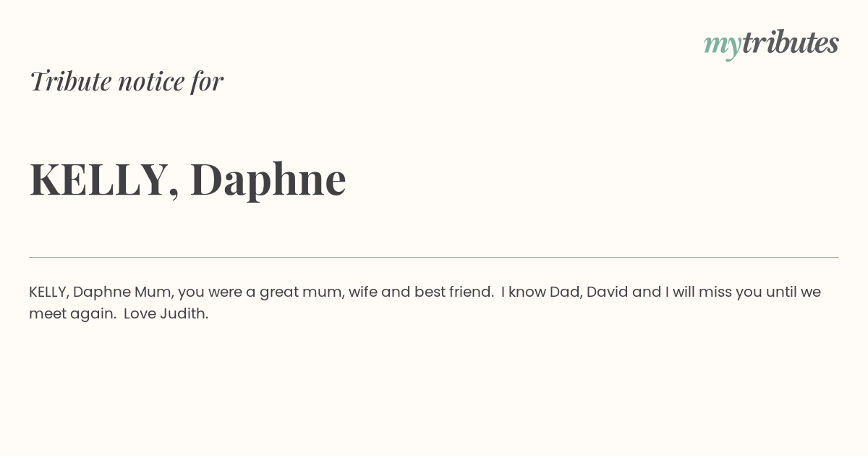This screenshot has width=868, height=456.
Task: Click the "tributes" part of the logo
Action: click(791, 42)
